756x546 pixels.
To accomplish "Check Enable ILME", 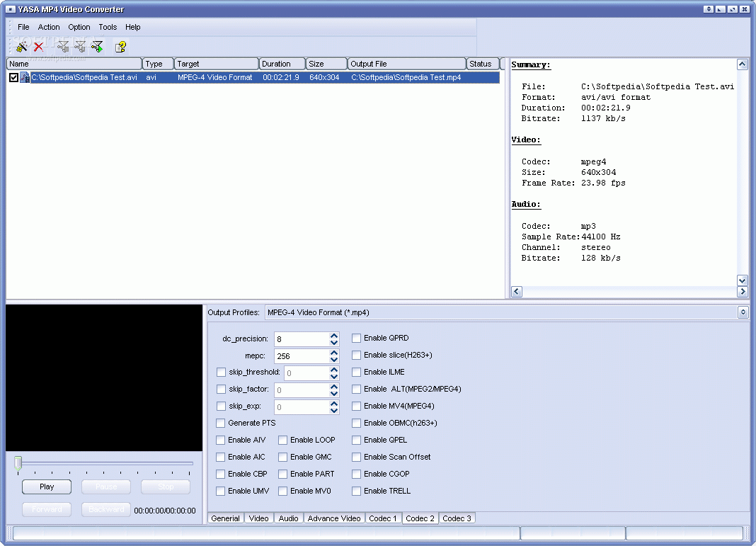I will coord(356,372).
